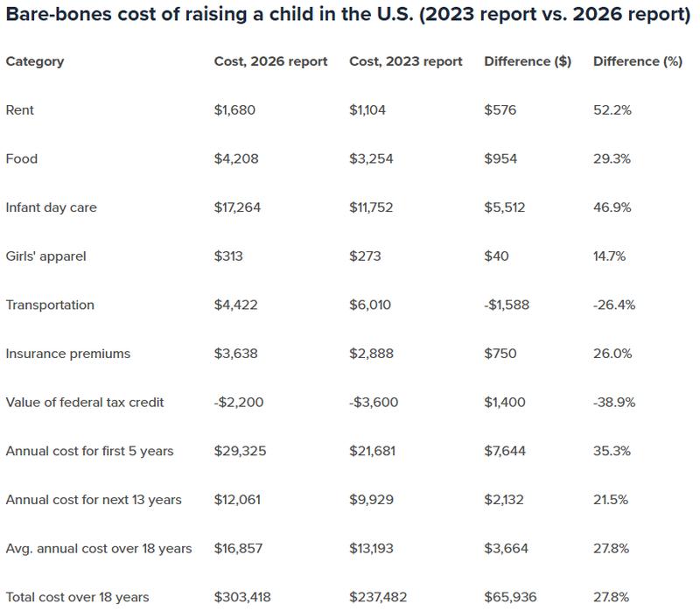Screen dimensions: 700x611
Task: Click the Infant day care row label
Action: coord(51,207)
